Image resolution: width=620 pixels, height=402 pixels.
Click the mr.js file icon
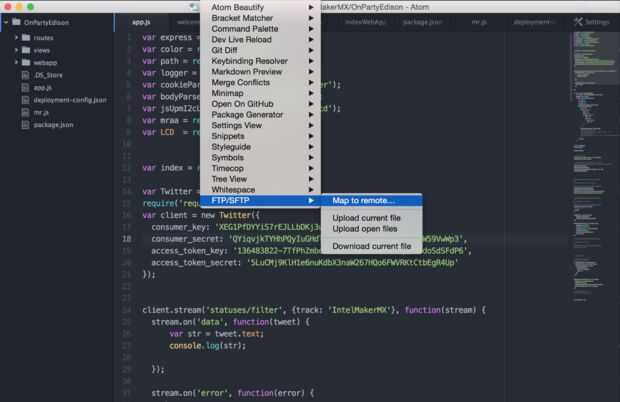26,112
